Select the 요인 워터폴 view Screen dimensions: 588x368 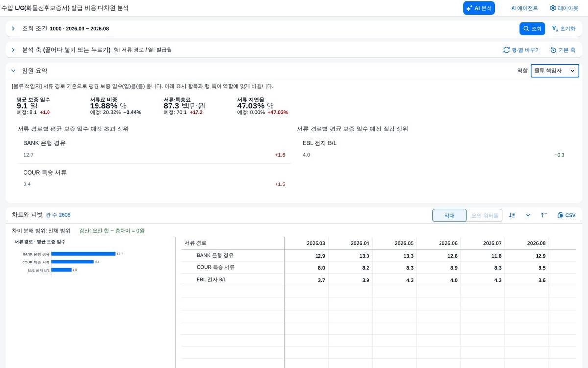pyautogui.click(x=485, y=215)
